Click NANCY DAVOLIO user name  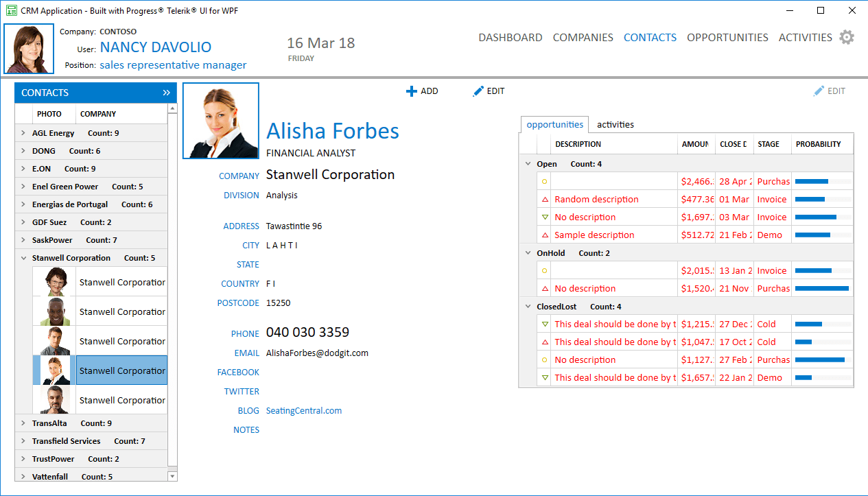[x=156, y=47]
